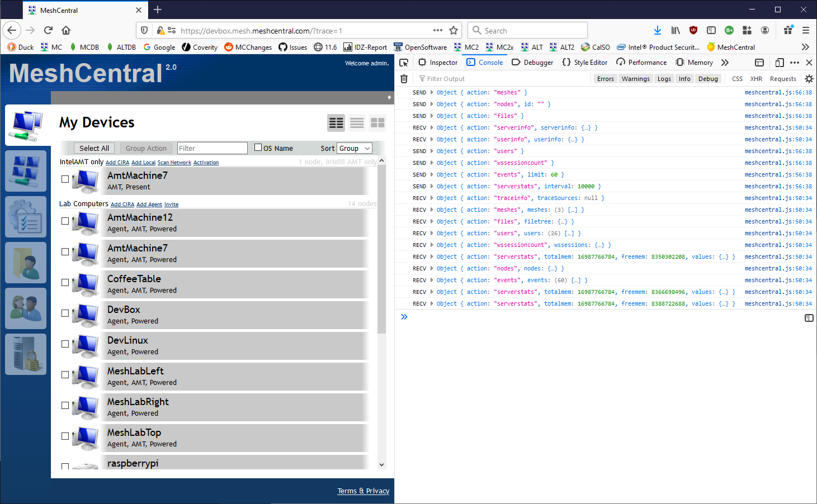The image size is (817, 504).
Task: Switch to large icons device view
Action: coord(377,122)
